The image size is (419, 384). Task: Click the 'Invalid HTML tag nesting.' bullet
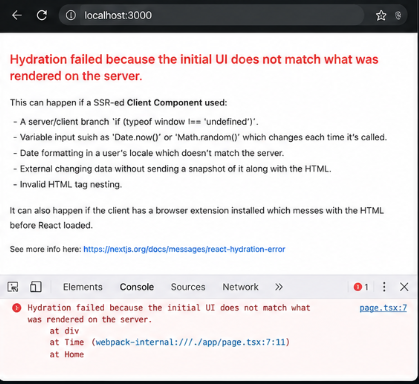pyautogui.click(x=68, y=184)
